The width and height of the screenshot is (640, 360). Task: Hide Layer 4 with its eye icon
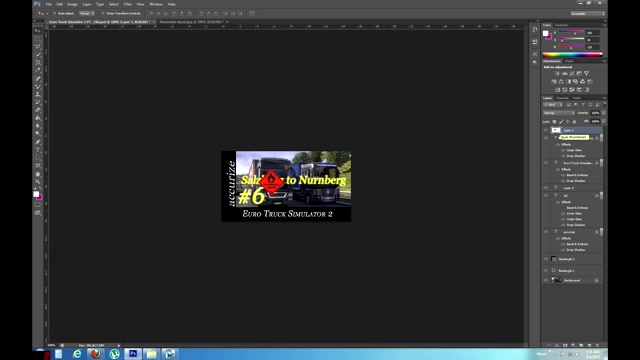pyautogui.click(x=546, y=188)
